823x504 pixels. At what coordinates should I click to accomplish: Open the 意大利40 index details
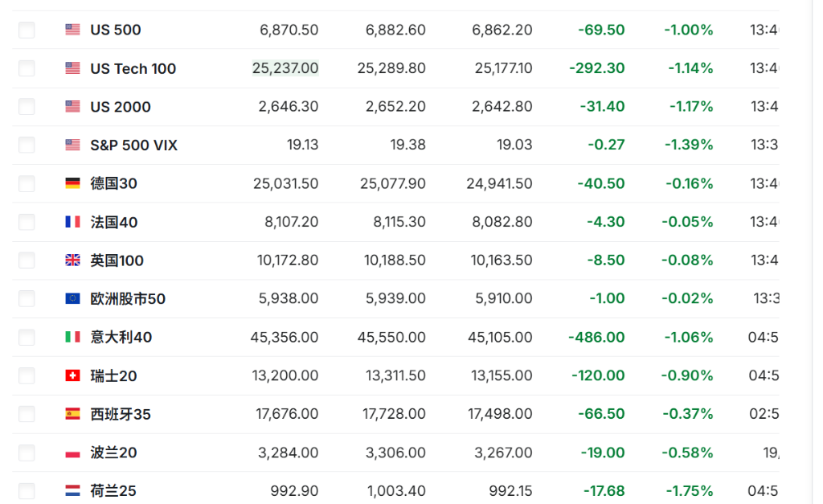121,338
